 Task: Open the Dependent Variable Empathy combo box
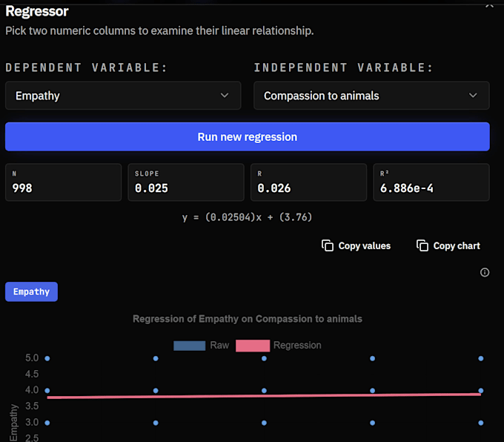(x=123, y=96)
